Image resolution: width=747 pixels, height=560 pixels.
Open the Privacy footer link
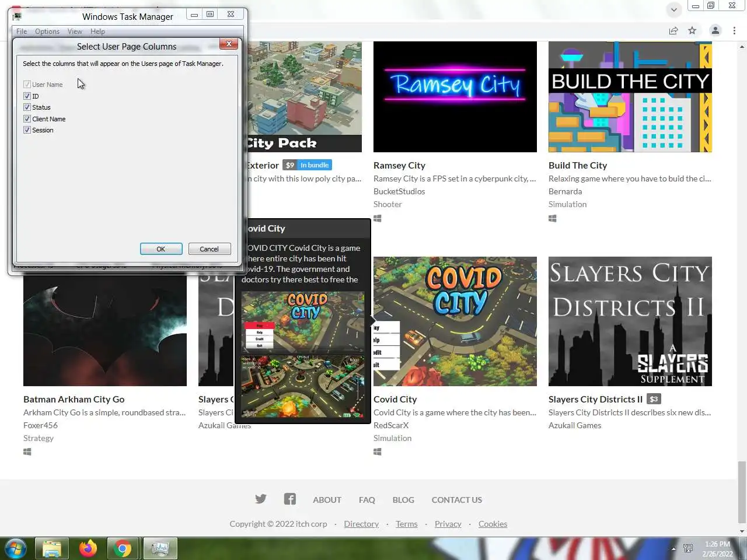pos(448,524)
